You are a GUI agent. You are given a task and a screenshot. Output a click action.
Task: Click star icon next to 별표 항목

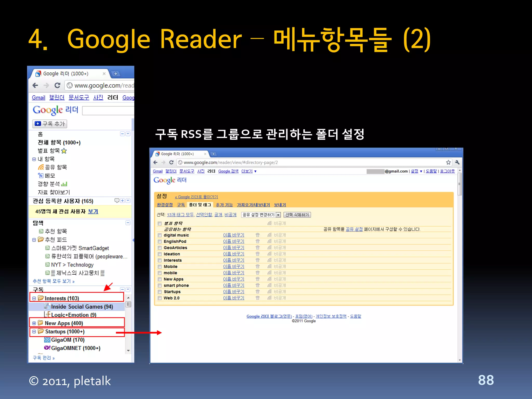coord(64,151)
